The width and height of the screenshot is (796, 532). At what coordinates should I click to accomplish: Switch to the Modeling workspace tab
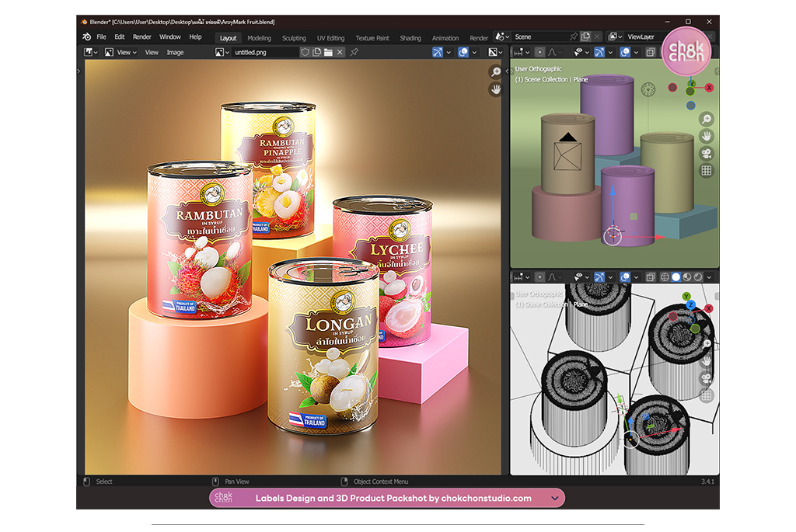pyautogui.click(x=259, y=38)
